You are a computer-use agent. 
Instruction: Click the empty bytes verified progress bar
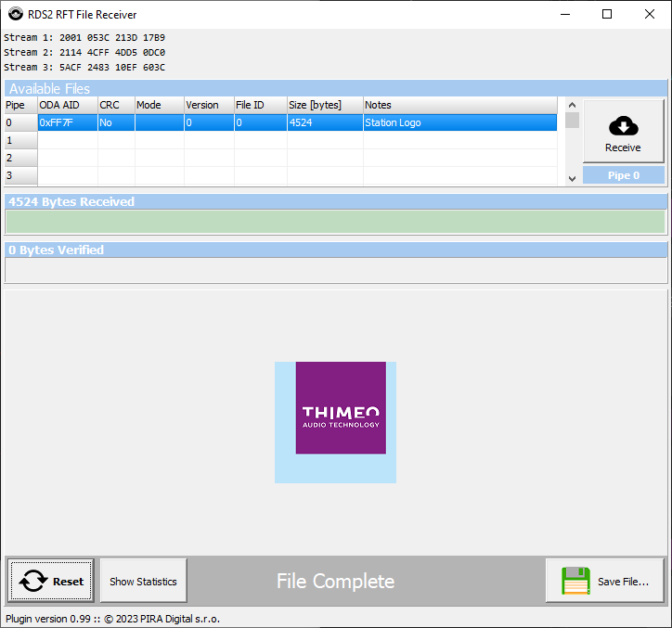(336, 270)
